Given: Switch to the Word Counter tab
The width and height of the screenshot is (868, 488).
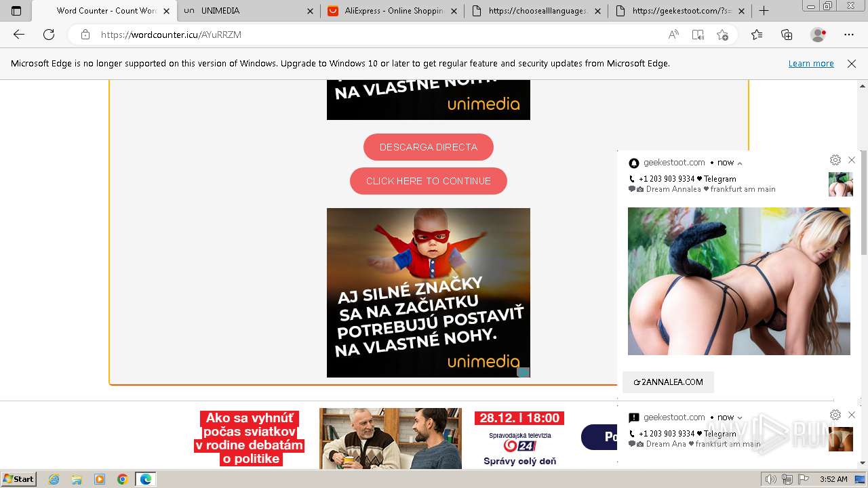Looking at the screenshot, I should click(x=104, y=11).
